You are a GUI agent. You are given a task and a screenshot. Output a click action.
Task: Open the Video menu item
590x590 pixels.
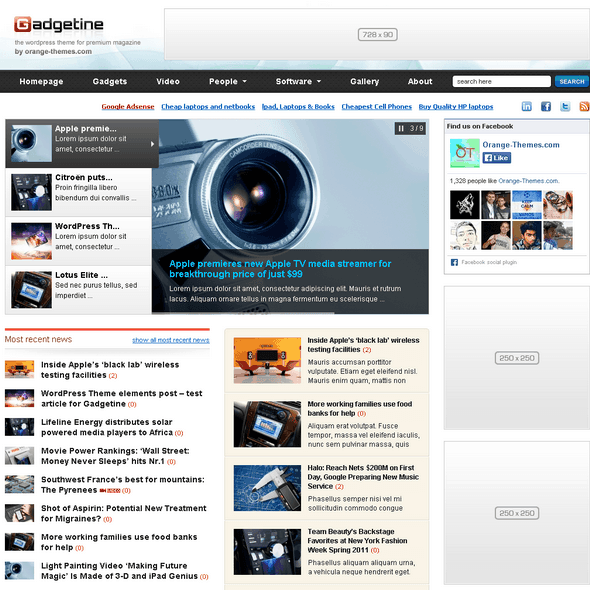coord(168,81)
